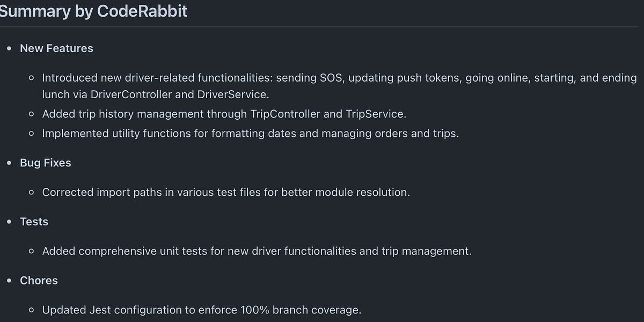Click the Chores section label
The width and height of the screenshot is (644, 322).
39,280
